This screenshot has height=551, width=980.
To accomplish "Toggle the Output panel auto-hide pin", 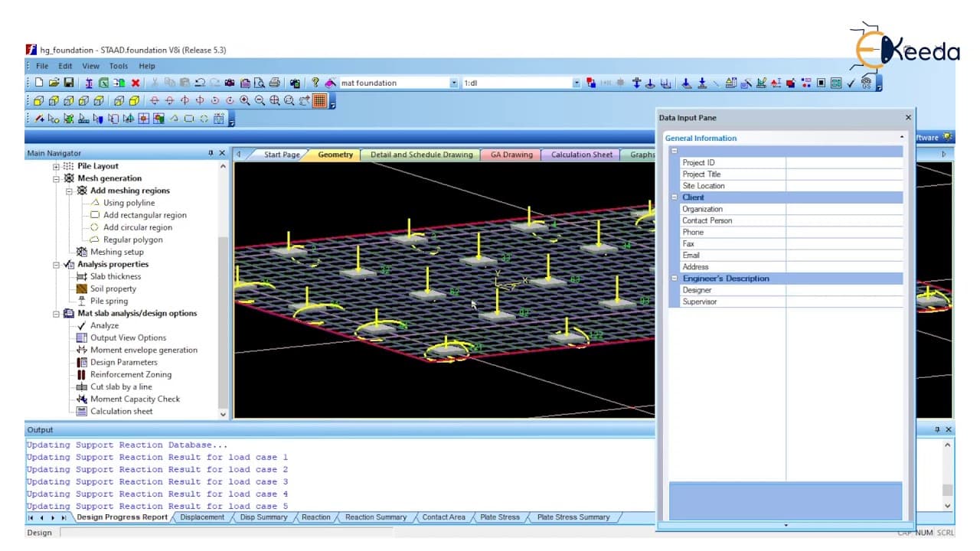I will (x=936, y=430).
